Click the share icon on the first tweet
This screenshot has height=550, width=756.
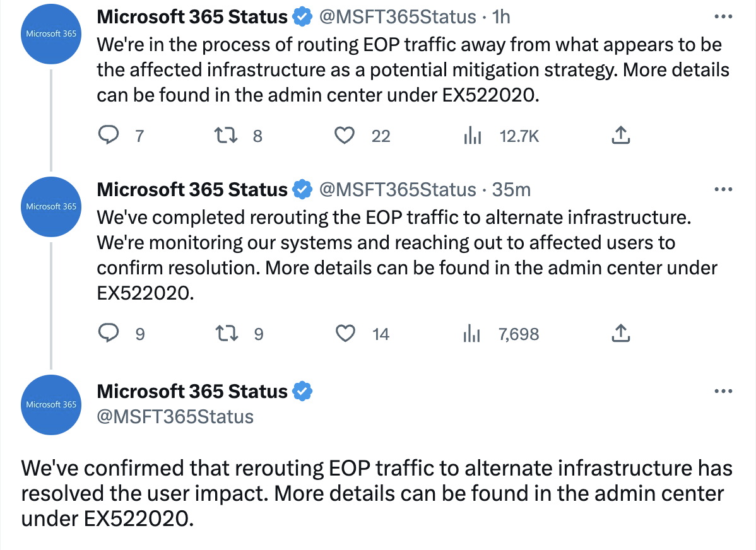[620, 134]
